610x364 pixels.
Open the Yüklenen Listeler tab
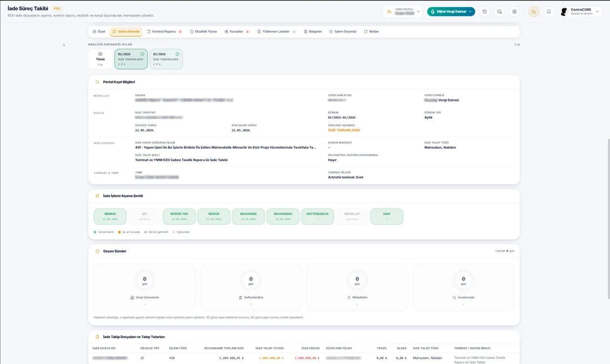[x=276, y=31]
